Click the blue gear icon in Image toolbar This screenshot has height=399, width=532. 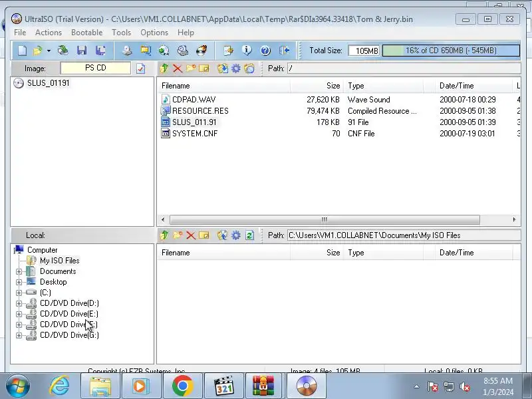tap(236, 68)
